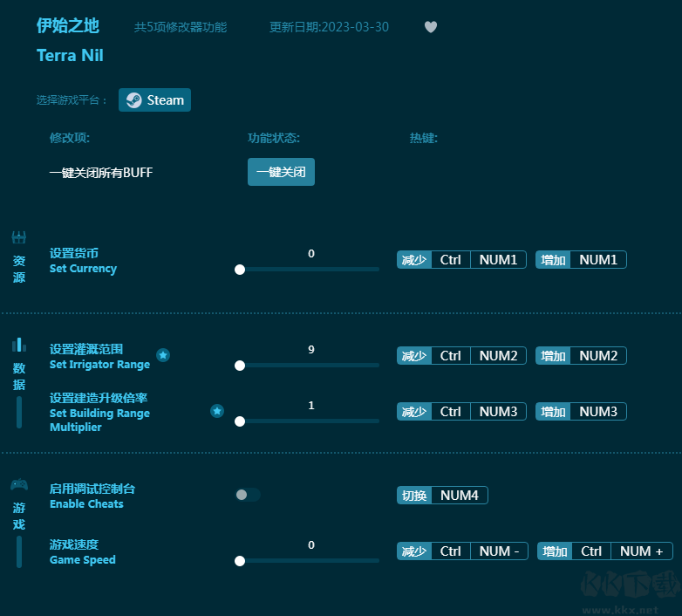Click the 数据 data category icon
Viewport: 682px width, 616px height.
(19, 345)
